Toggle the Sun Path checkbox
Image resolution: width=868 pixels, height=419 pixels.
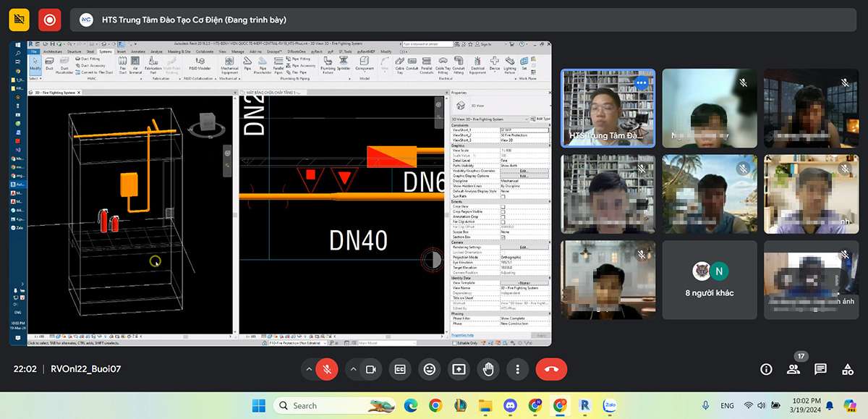(503, 196)
